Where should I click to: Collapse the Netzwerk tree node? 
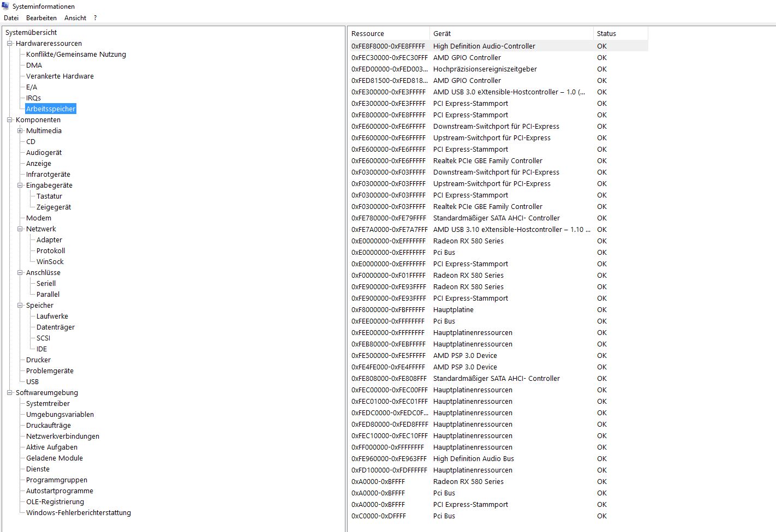pyautogui.click(x=20, y=229)
